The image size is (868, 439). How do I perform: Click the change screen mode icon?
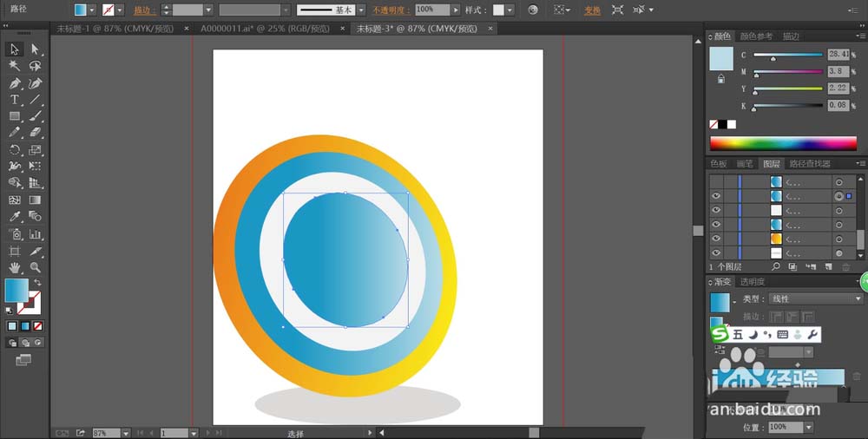click(x=23, y=360)
